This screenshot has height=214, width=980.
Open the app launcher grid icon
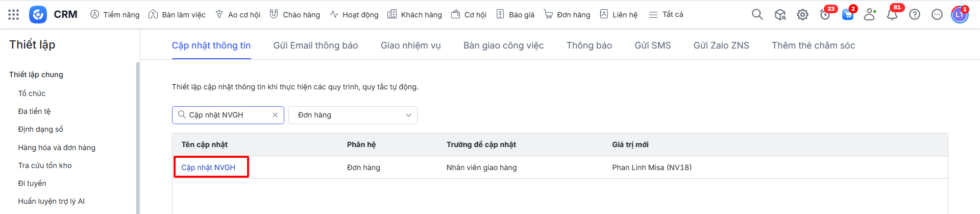[x=14, y=14]
